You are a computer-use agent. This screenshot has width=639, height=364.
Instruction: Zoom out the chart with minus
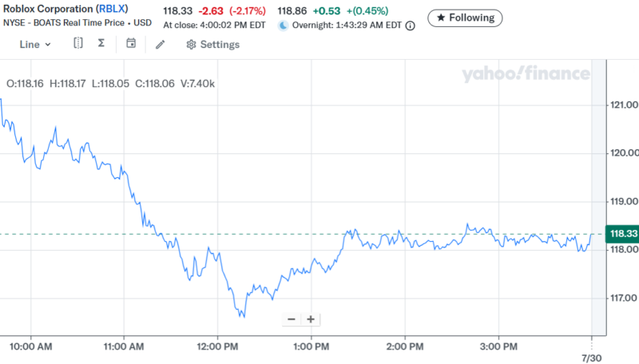(291, 319)
